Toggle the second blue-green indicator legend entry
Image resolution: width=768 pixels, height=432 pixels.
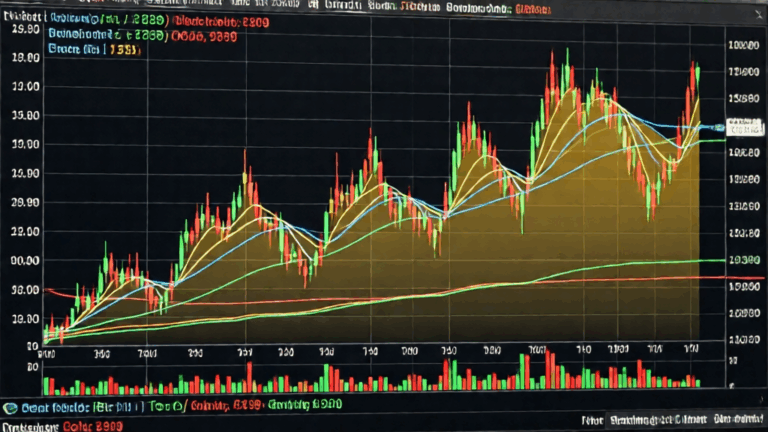[108, 35]
